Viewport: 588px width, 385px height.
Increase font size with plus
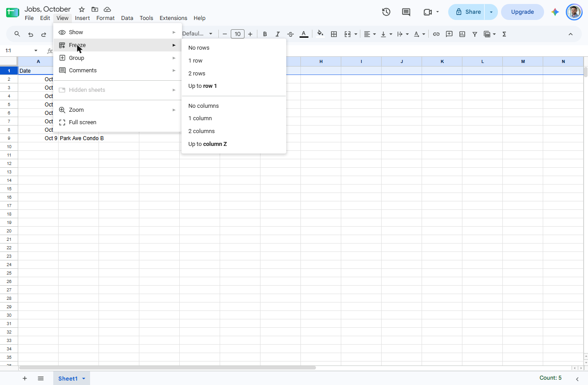pos(250,34)
